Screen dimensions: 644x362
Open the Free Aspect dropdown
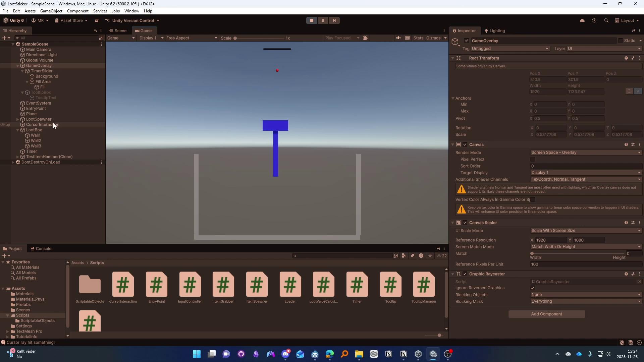[x=192, y=38]
